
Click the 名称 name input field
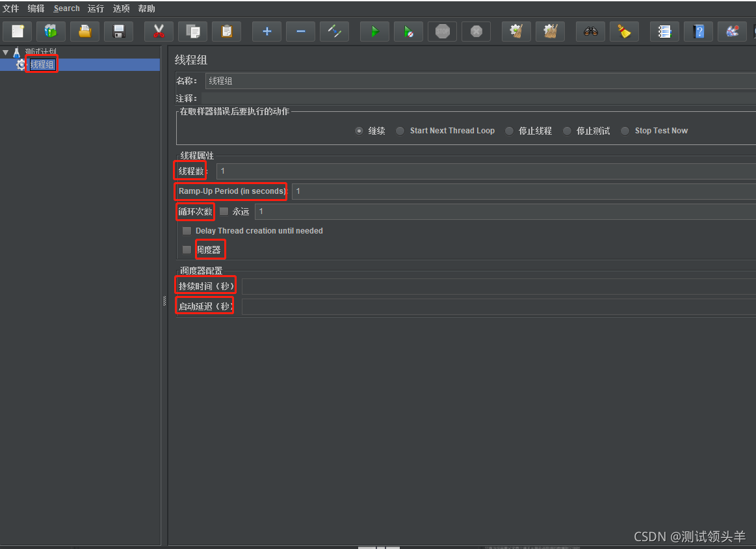[480, 81]
